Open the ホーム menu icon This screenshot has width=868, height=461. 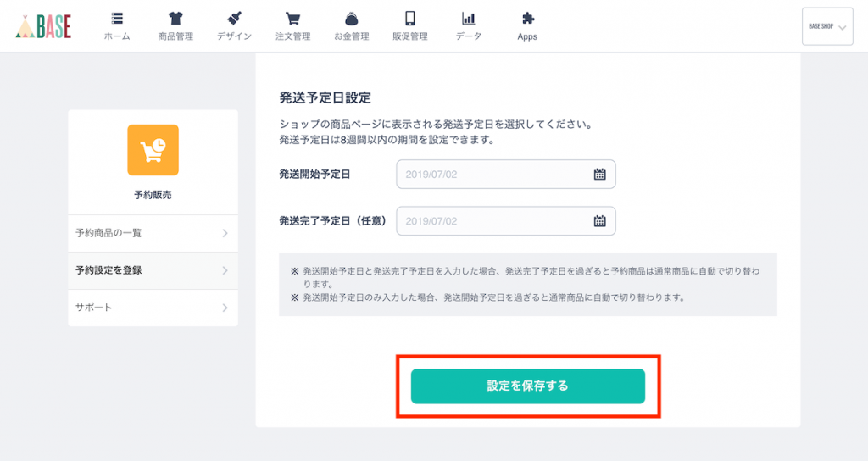click(x=117, y=19)
